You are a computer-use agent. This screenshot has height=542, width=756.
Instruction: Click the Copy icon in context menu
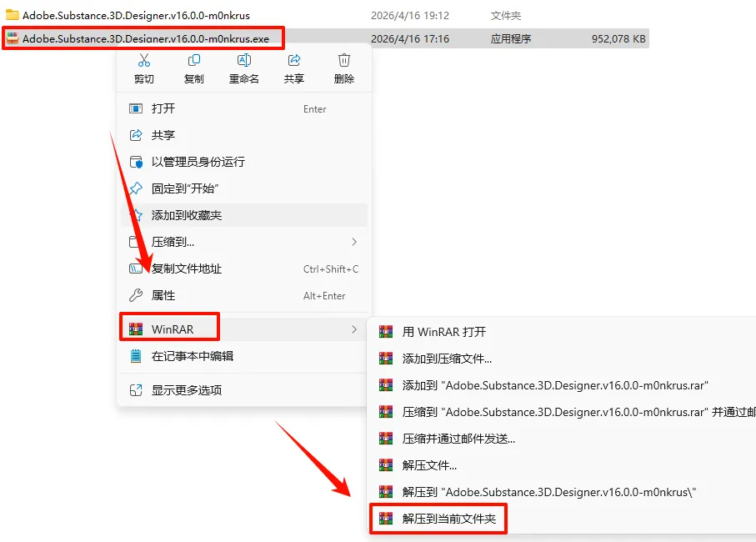(194, 60)
